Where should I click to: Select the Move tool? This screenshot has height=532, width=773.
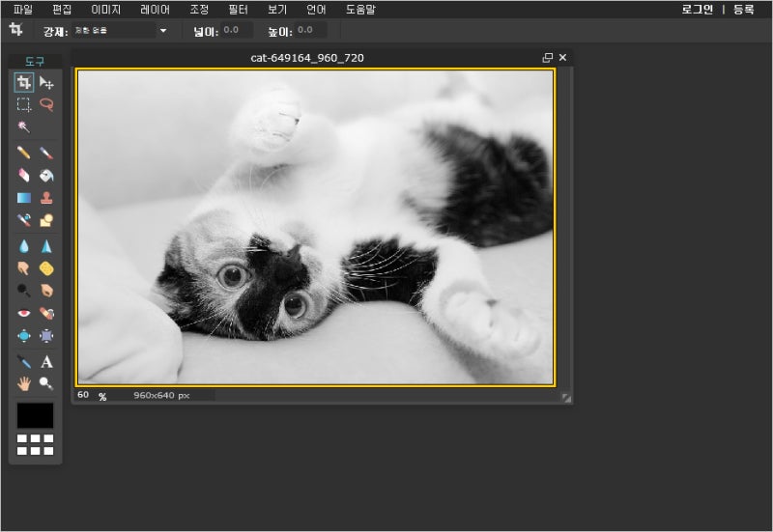tap(46, 82)
